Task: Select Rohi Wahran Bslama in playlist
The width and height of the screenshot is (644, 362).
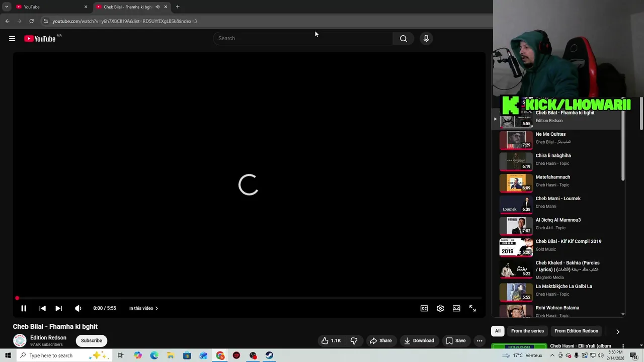Action: [x=557, y=311]
